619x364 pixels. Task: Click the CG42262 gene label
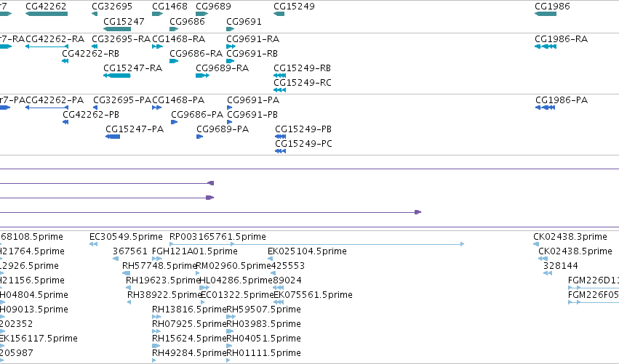coord(46,7)
